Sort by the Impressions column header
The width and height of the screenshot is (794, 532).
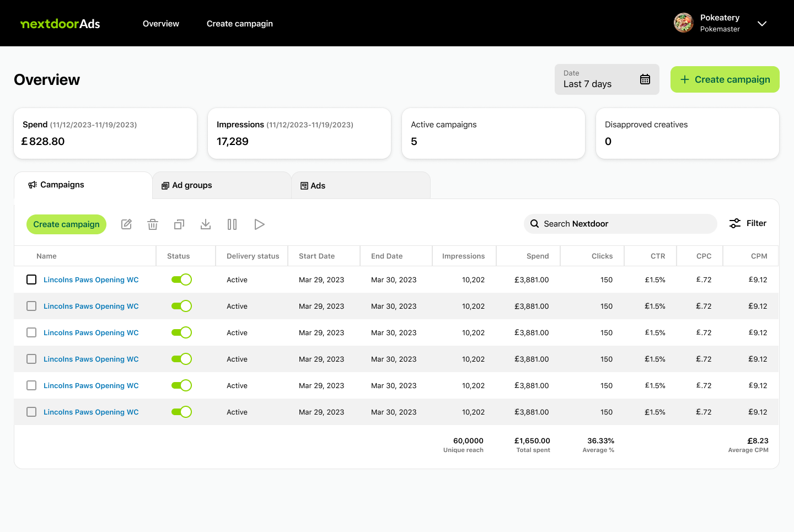pyautogui.click(x=463, y=256)
